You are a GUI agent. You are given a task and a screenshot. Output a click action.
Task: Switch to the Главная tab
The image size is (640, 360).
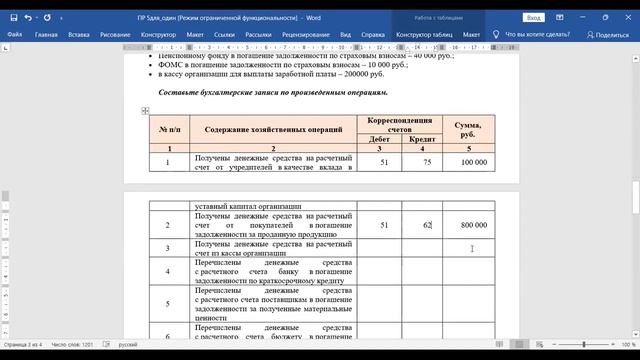(x=46, y=35)
